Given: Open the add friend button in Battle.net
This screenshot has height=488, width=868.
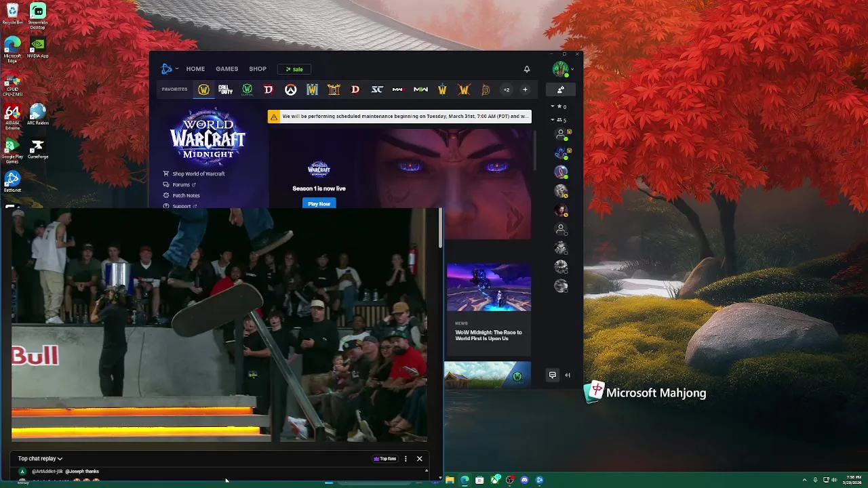Looking at the screenshot, I should pos(561,89).
